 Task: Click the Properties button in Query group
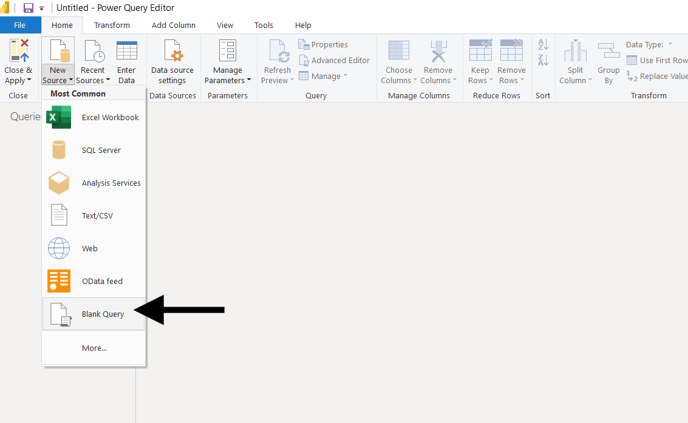pyautogui.click(x=323, y=44)
